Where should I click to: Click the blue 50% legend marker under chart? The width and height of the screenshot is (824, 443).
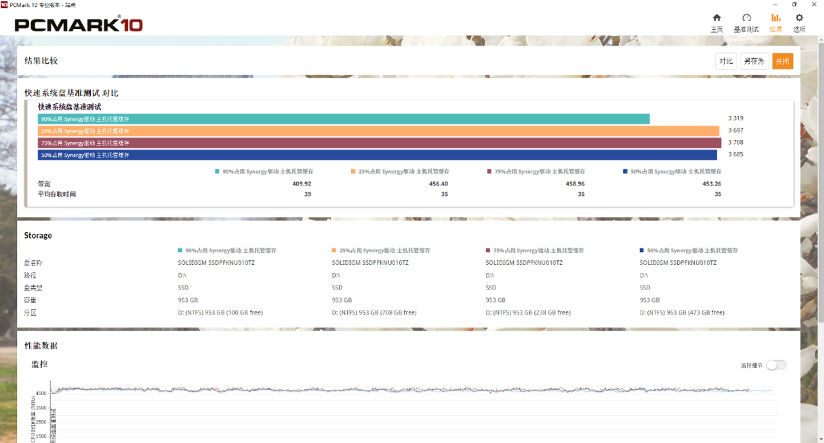tap(624, 171)
